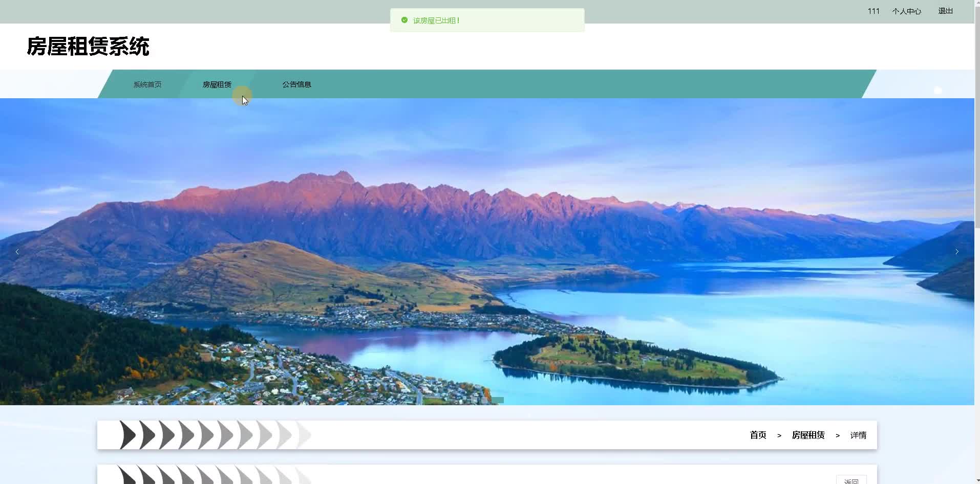980x484 pixels.
Task: Open the 系统首页 navigation tab
Action: [147, 84]
